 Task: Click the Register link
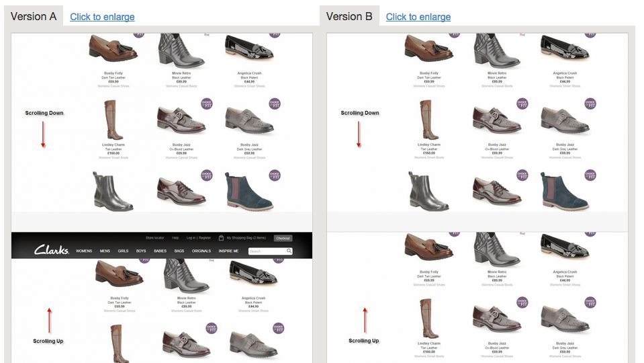pos(205,237)
